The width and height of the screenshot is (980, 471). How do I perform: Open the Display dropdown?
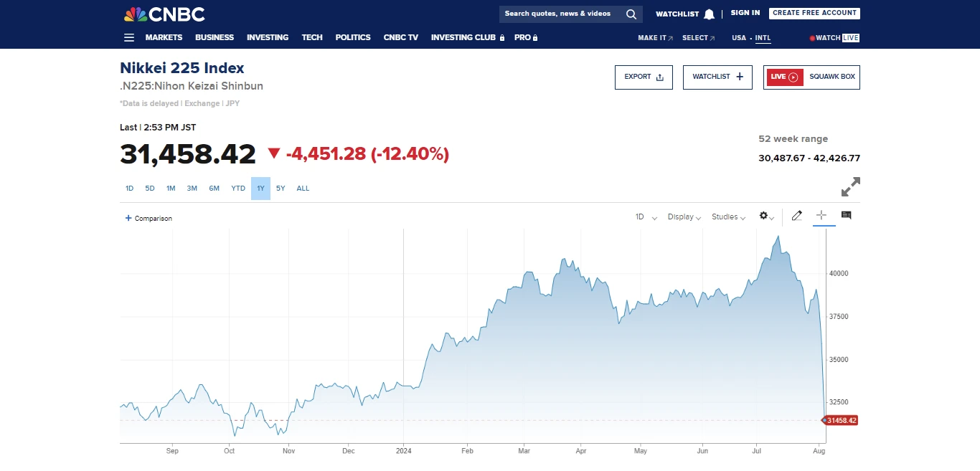684,217
